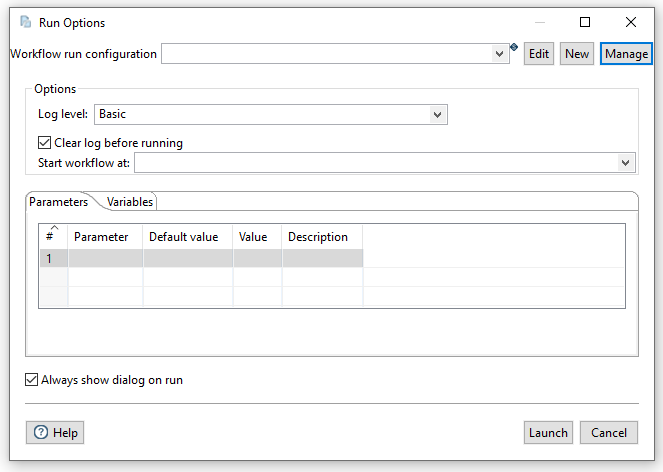Viewport: 663px width, 472px height.
Task: Create a New run configuration
Action: click(577, 54)
